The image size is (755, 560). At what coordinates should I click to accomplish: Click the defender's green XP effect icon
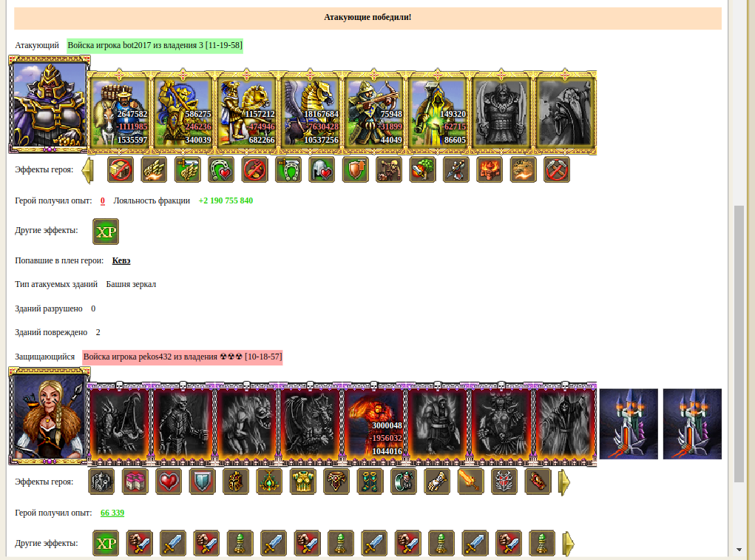[x=106, y=544]
